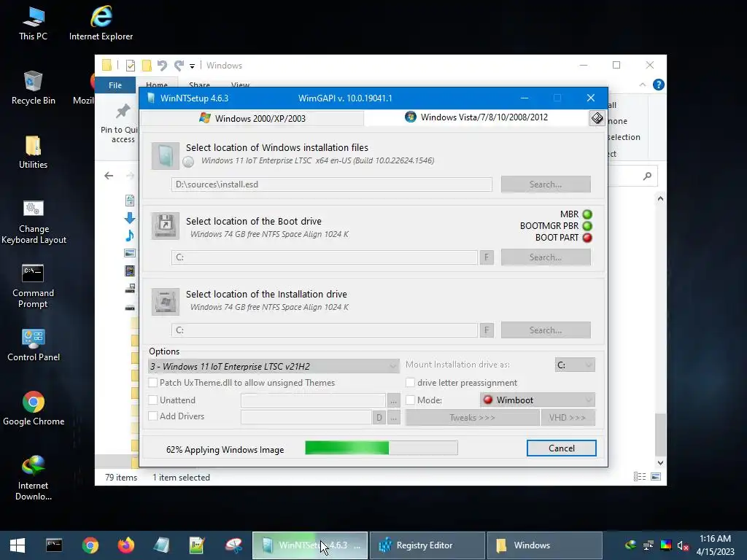Switch to Windows 2000/XP/2003 tab
This screenshot has width=747, height=560.
pos(252,118)
